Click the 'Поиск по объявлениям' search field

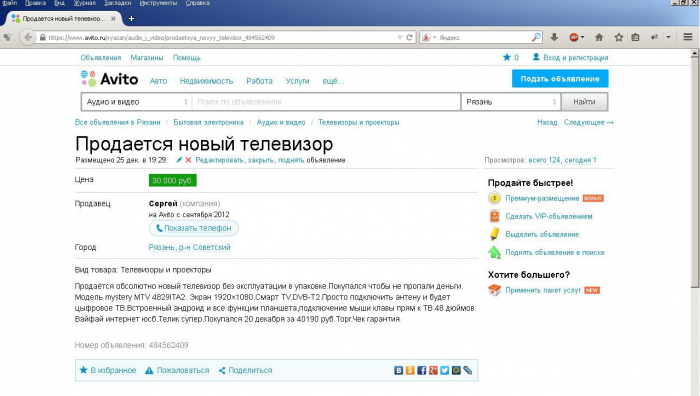[x=326, y=102]
